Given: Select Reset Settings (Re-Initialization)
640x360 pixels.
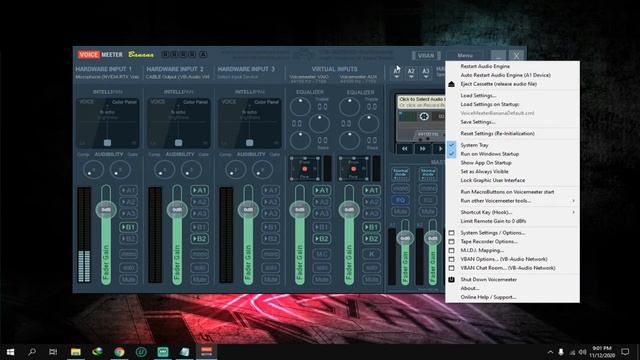Looking at the screenshot, I should click(x=497, y=133).
